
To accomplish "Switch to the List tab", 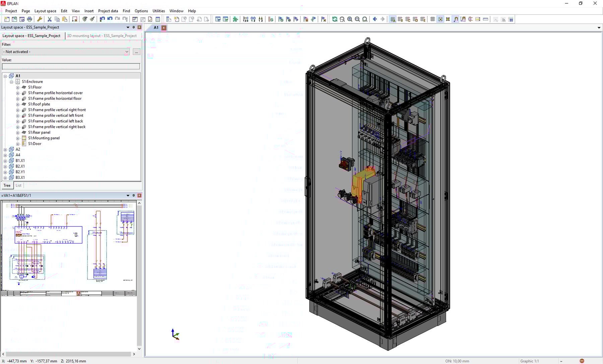I will [x=18, y=185].
